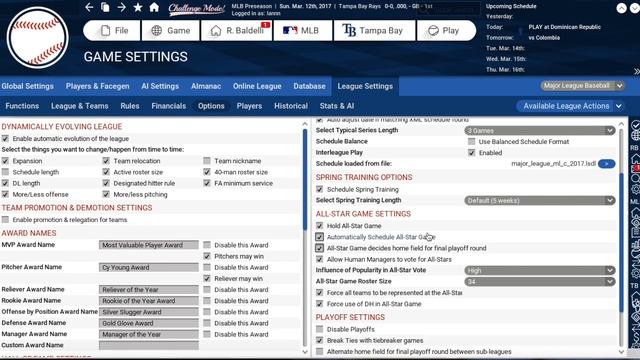Check Disable this Award for the MVP award
640x360 pixels.
pyautogui.click(x=207, y=245)
